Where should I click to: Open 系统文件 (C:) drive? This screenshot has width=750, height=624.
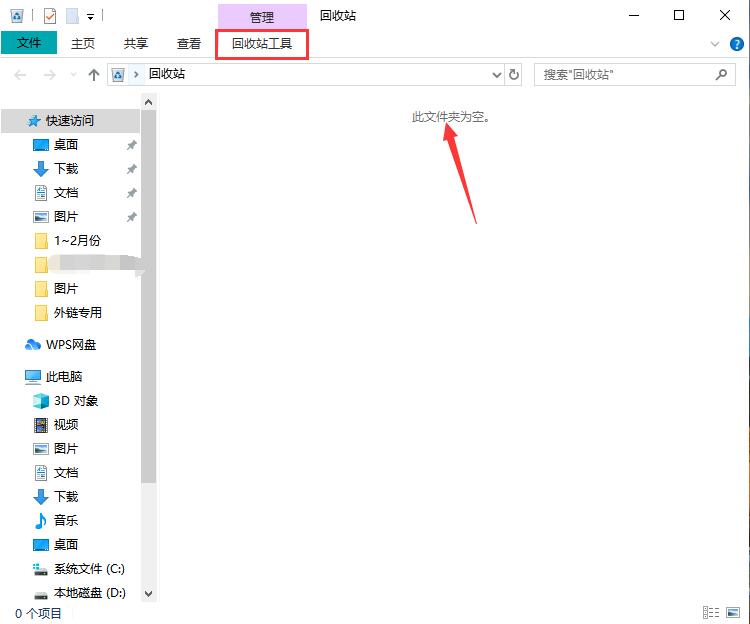[x=89, y=569]
